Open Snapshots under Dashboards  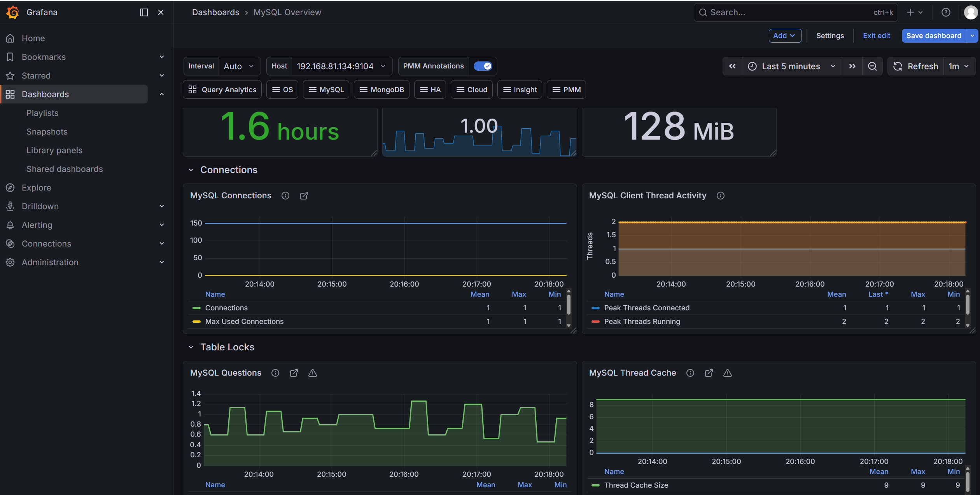[x=47, y=131]
